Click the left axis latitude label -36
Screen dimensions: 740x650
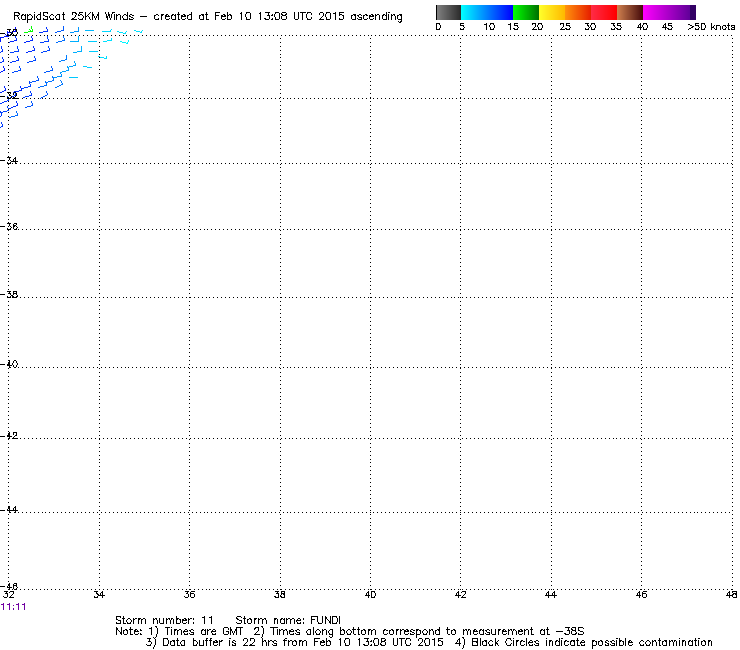[x=9, y=227]
